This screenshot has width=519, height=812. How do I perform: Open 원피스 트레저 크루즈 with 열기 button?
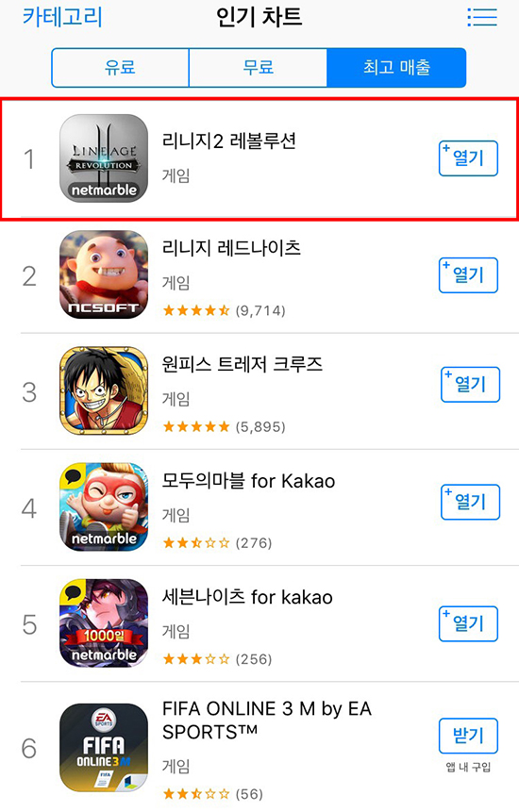click(470, 384)
